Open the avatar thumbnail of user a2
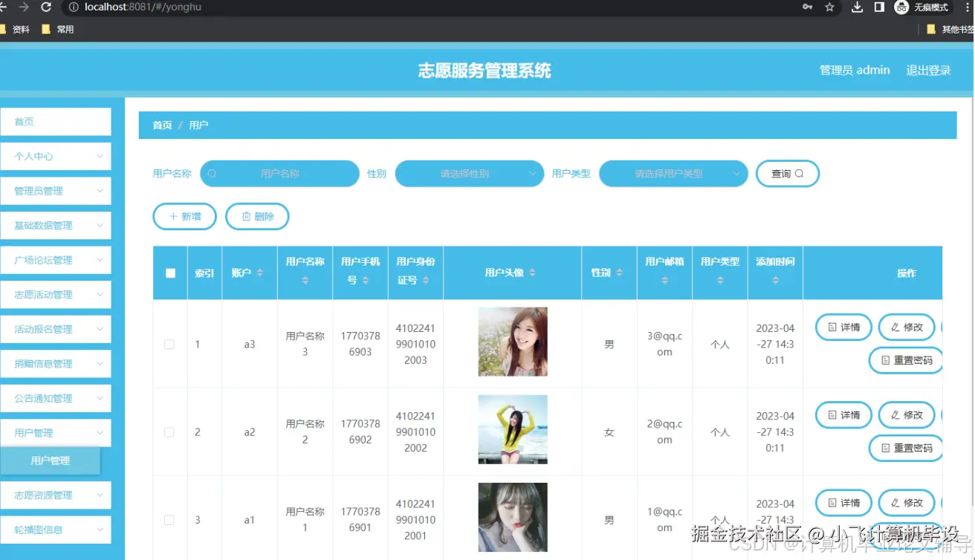This screenshot has height=560, width=975. tap(513, 429)
